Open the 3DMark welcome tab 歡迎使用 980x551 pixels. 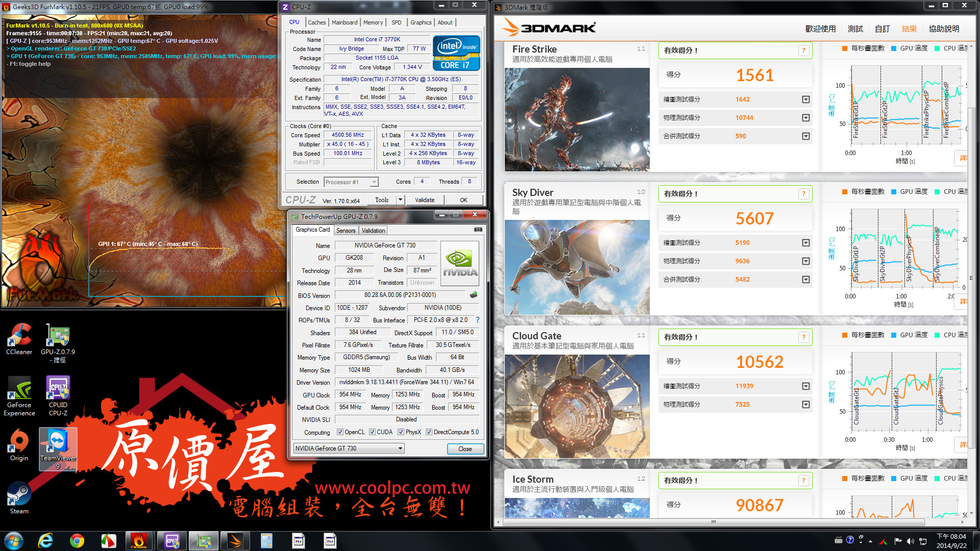[820, 29]
